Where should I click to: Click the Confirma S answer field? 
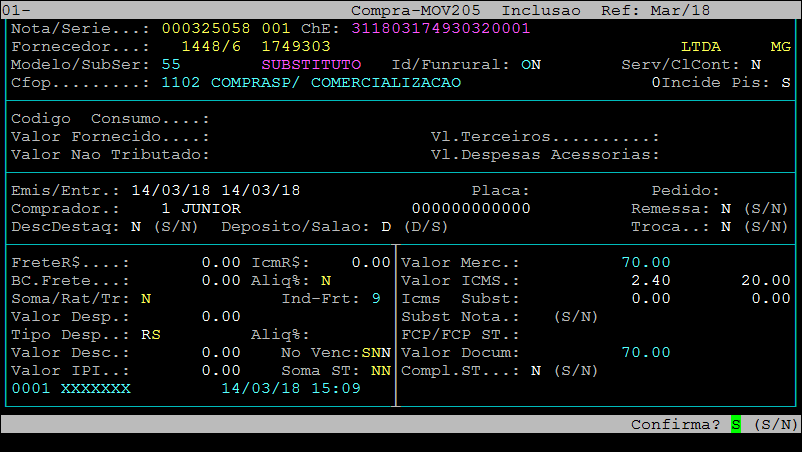pos(736,425)
